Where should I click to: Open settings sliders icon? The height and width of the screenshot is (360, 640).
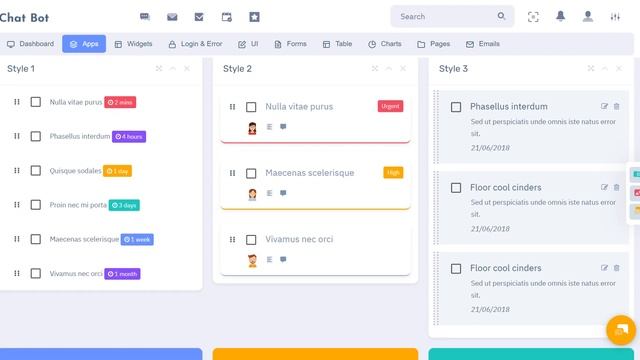[x=615, y=17]
